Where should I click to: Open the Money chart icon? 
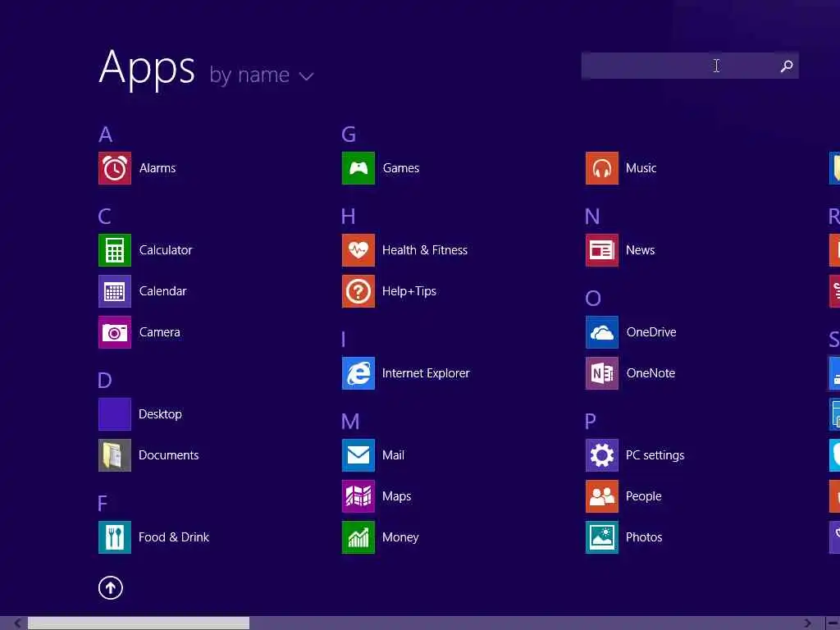click(358, 537)
